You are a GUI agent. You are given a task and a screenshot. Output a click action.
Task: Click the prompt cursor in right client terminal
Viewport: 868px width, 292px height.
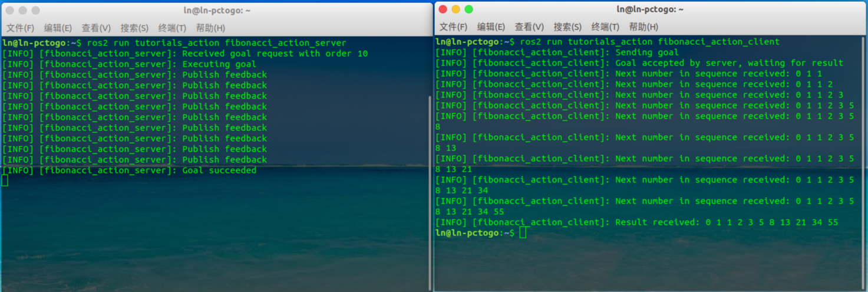coord(523,233)
